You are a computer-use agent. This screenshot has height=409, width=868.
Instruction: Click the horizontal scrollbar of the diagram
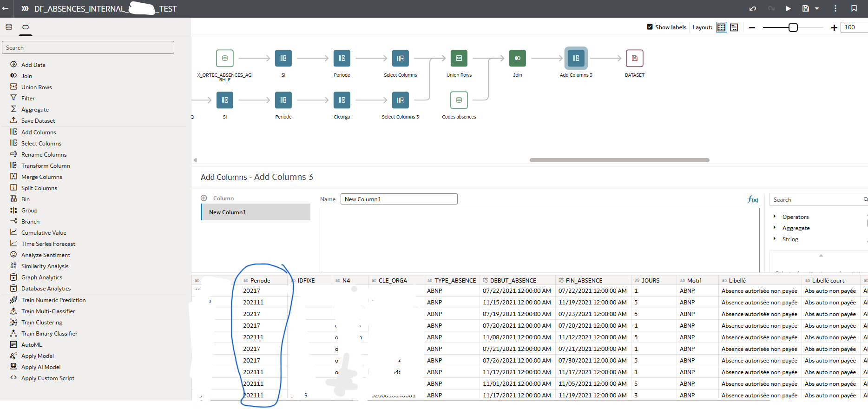[x=619, y=160]
